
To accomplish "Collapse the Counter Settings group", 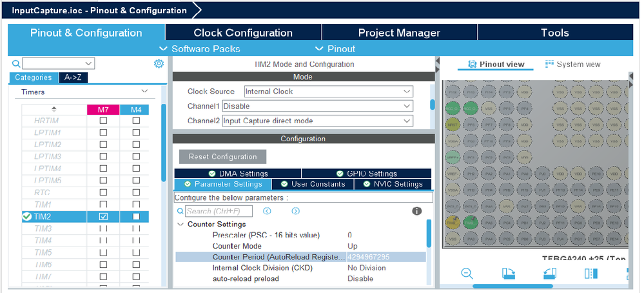I will (x=180, y=225).
